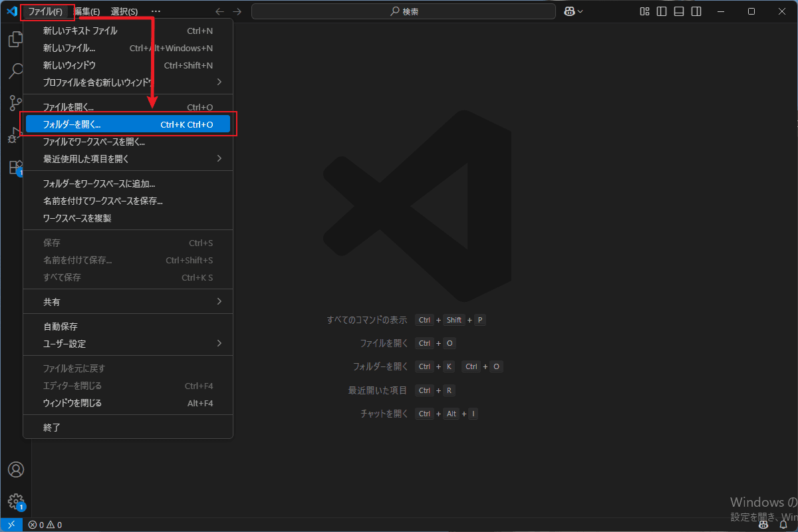Screen dimensions: 798x532
Task: Expand the Copilot dropdown chevron
Action: (581, 11)
